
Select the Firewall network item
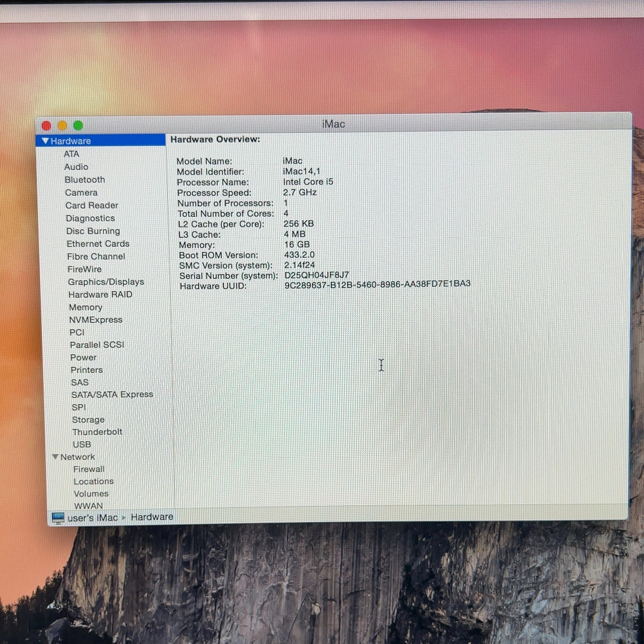89,469
